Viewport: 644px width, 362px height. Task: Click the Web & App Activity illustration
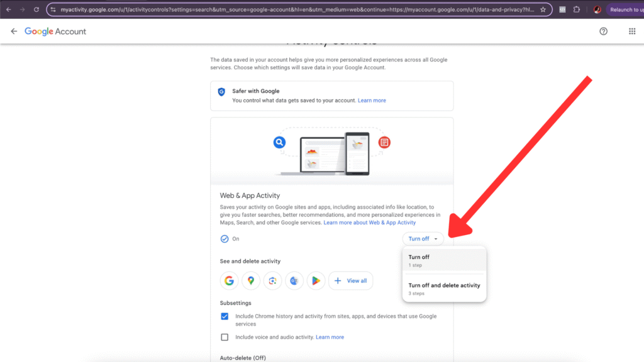coord(332,151)
